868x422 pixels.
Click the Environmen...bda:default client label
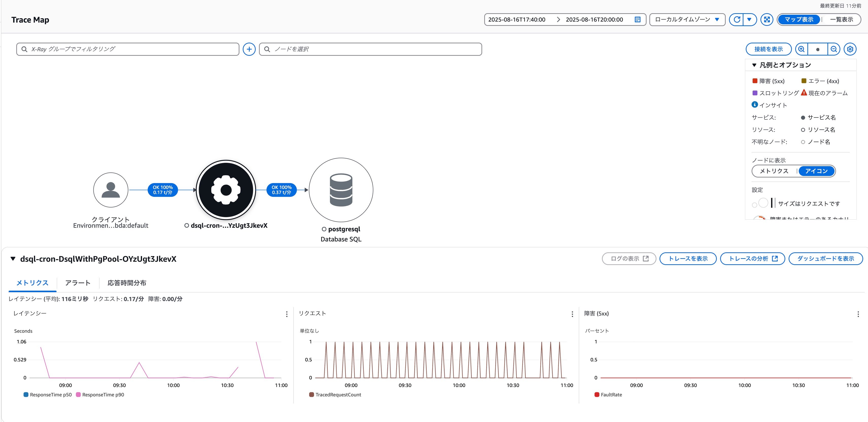tap(111, 226)
